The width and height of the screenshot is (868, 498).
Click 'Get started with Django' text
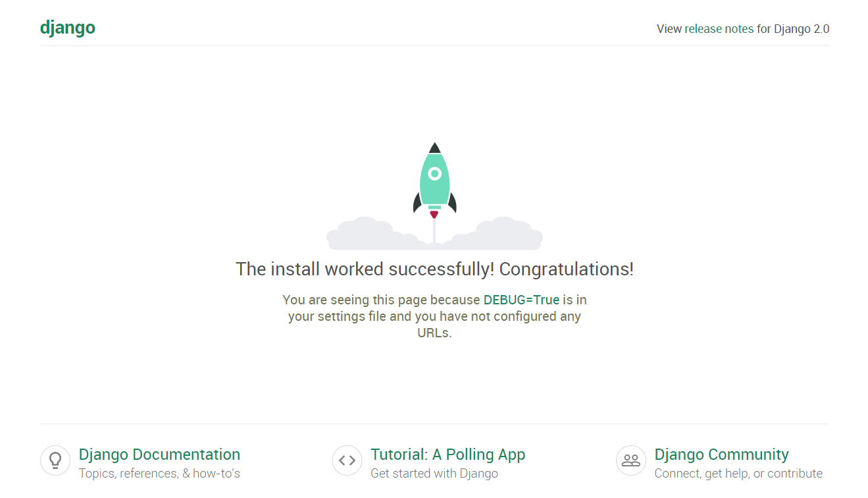(x=434, y=474)
